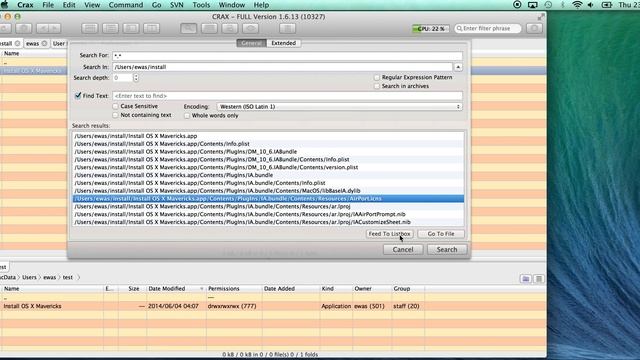Click the list icon button above bottom pane

click(x=539, y=279)
